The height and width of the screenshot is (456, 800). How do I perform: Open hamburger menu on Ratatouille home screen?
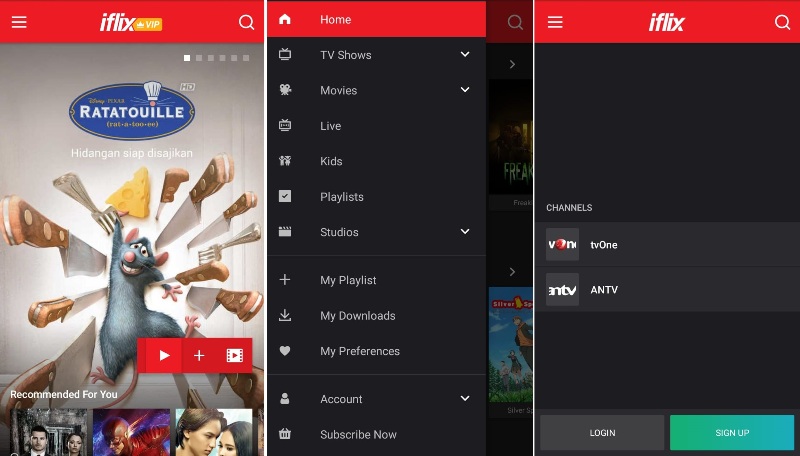point(19,22)
